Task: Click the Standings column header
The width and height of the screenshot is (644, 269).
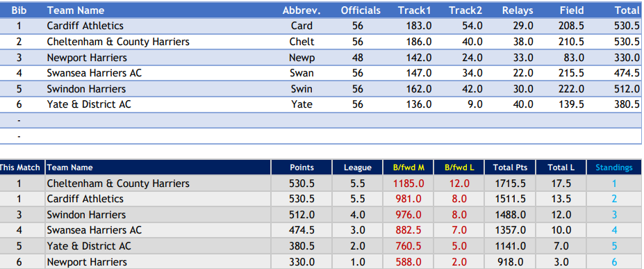Action: pos(614,168)
